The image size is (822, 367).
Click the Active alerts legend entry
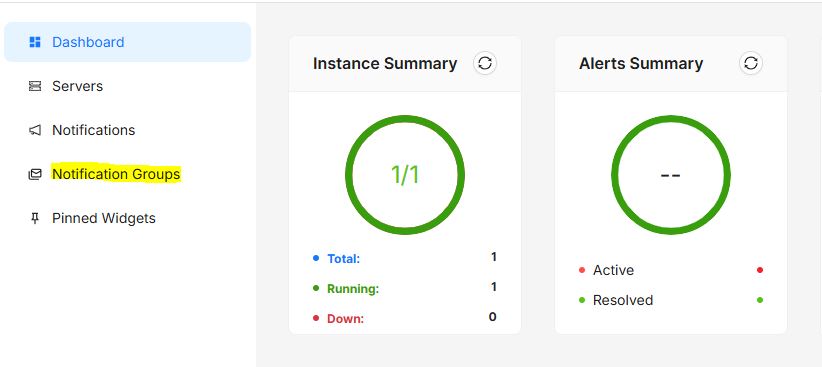click(613, 270)
